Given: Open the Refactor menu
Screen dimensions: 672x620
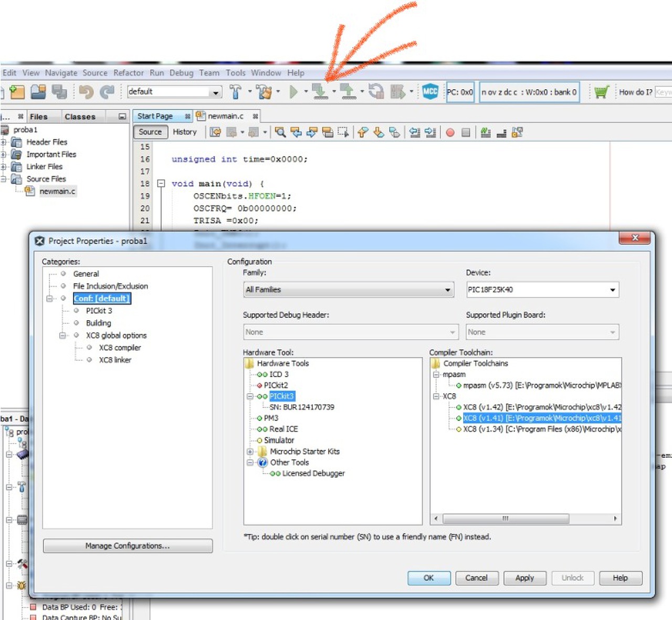Looking at the screenshot, I should tap(129, 73).
